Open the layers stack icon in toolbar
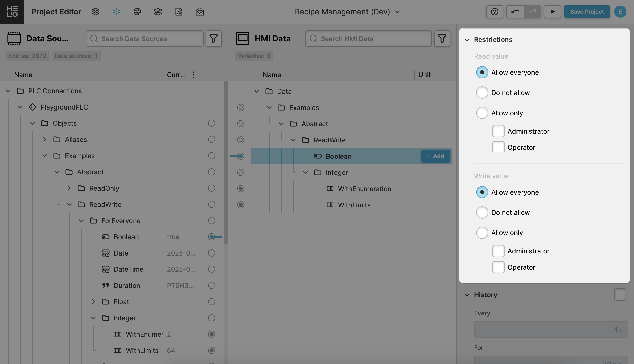Viewport: 634px width, 364px height. (x=96, y=12)
